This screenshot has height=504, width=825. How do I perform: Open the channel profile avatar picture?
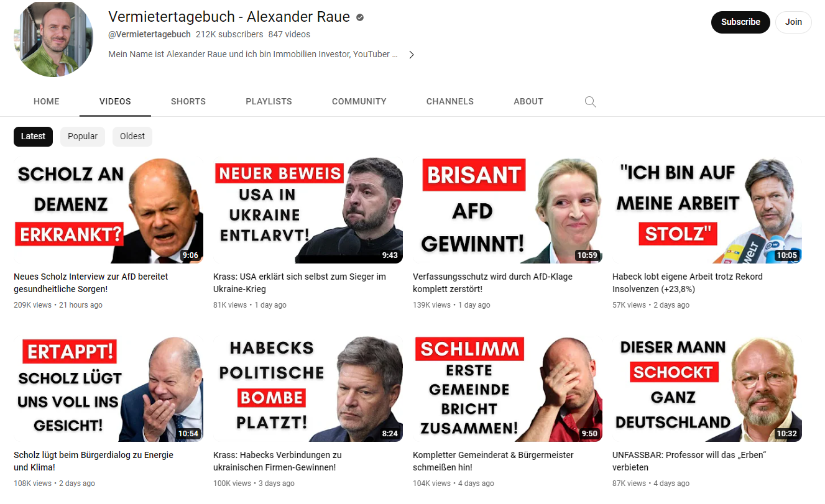pos(53,39)
